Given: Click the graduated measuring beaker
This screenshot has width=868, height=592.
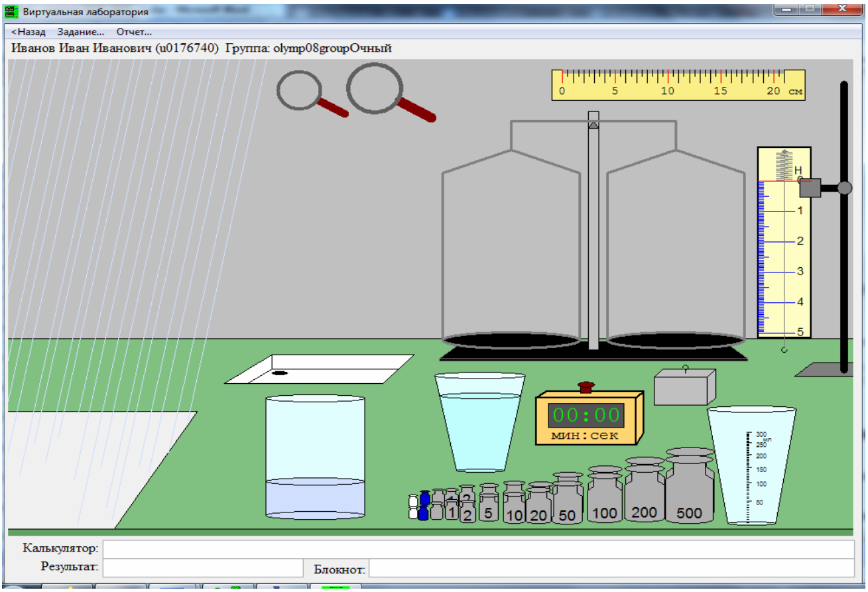Looking at the screenshot, I should pyautogui.click(x=751, y=465).
